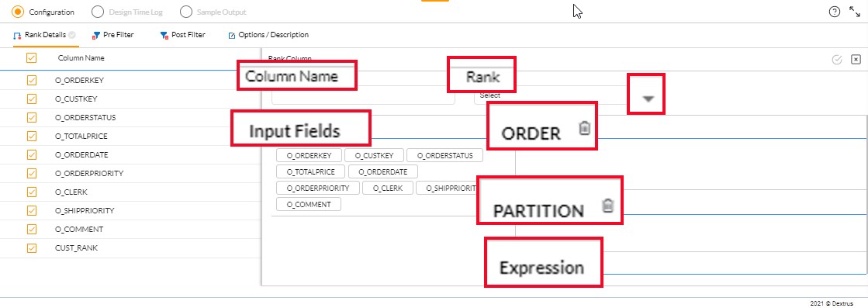Close the Rank Column panel
Image resolution: width=868 pixels, height=308 pixels.
(x=856, y=60)
